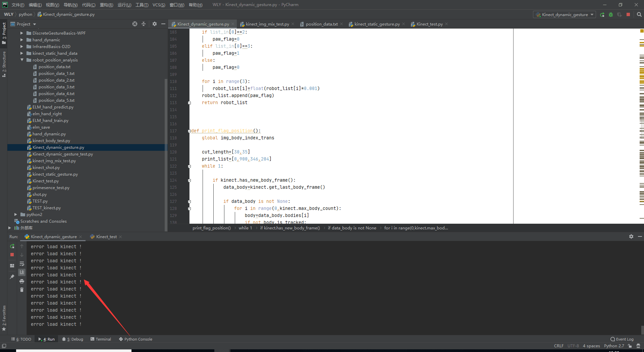
Task: Open Project panel settings gear
Action: [155, 24]
